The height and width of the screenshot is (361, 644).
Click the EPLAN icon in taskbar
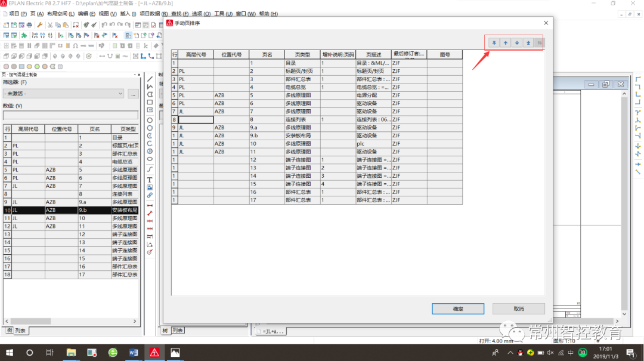154,353
